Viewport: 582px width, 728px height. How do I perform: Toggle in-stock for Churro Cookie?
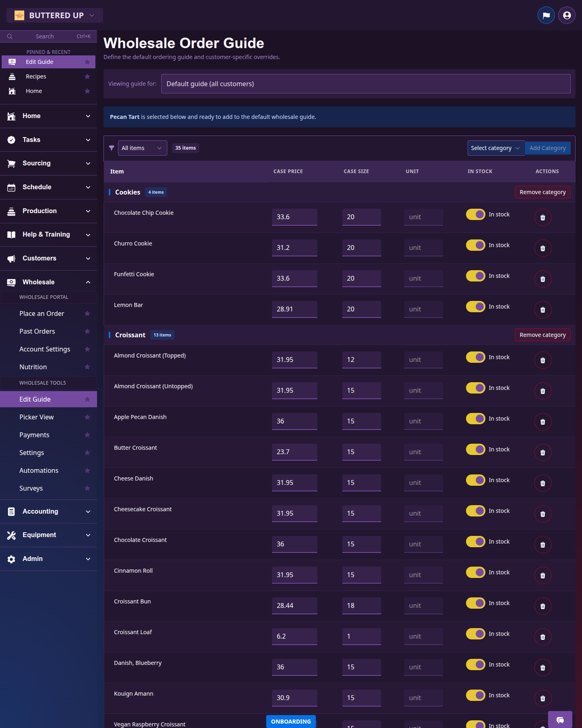[x=475, y=245]
